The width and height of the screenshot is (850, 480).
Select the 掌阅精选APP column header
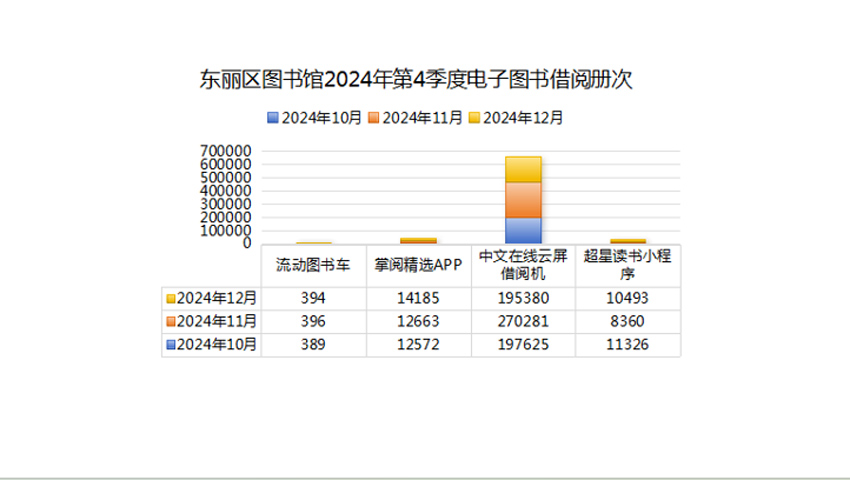click(x=418, y=266)
